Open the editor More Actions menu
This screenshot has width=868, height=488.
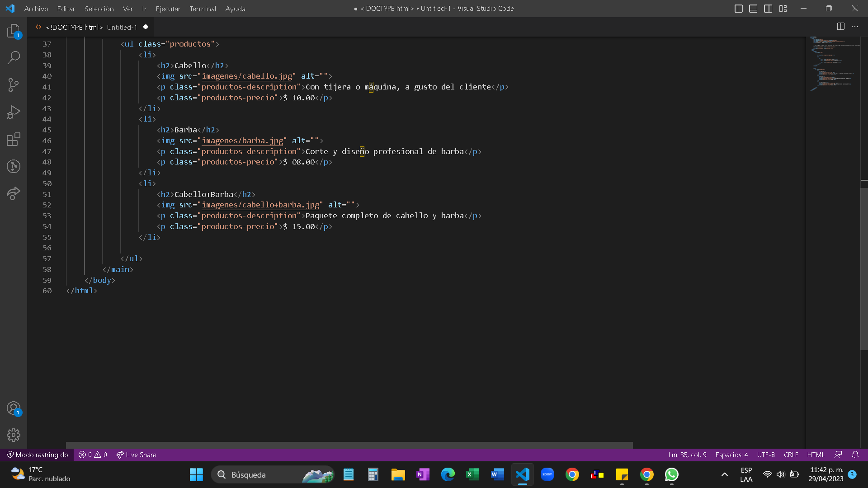tap(855, 27)
